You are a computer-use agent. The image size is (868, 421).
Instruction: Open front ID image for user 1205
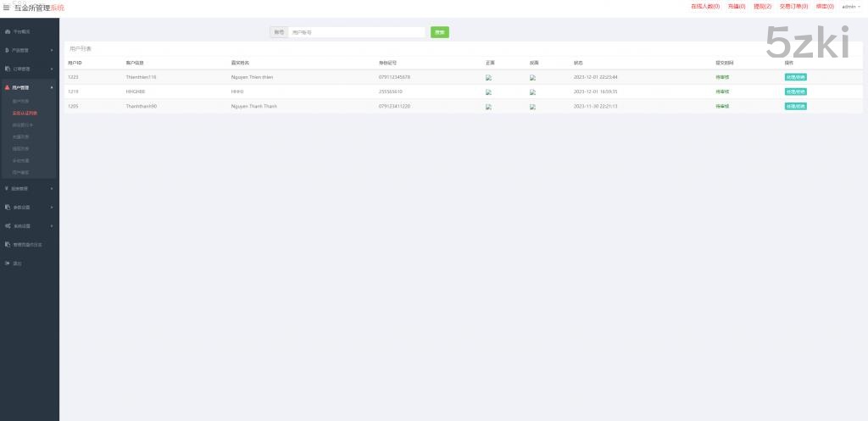[489, 107]
